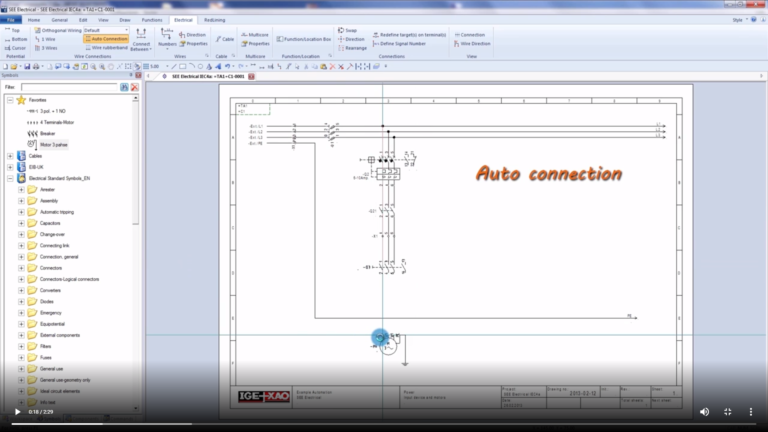Click the Undo toolbar icon
Screen dimensions: 768x432
pos(227,67)
